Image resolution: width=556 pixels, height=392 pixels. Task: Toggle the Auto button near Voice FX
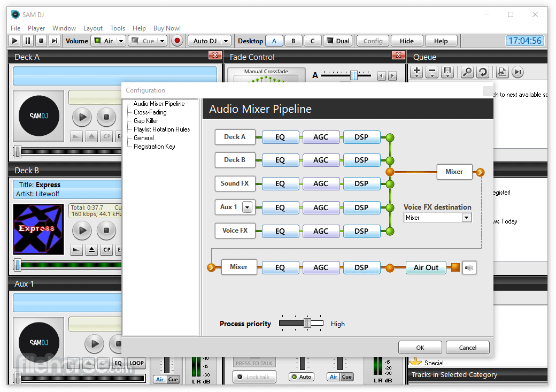click(x=302, y=376)
